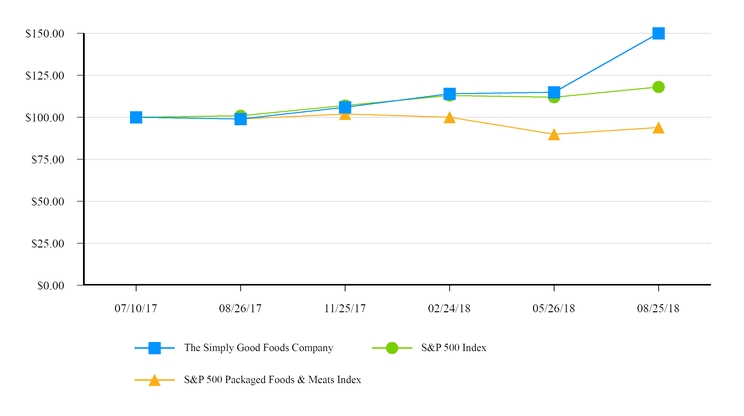Viewport: 744px width, 416px height.
Task: Select the orange triangle data point at 08/25/18
Action: [658, 128]
